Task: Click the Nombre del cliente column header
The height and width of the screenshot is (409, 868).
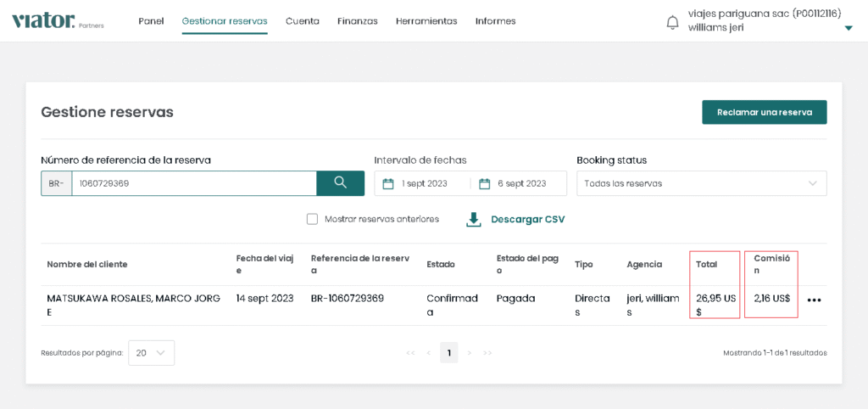Action: [87, 265]
